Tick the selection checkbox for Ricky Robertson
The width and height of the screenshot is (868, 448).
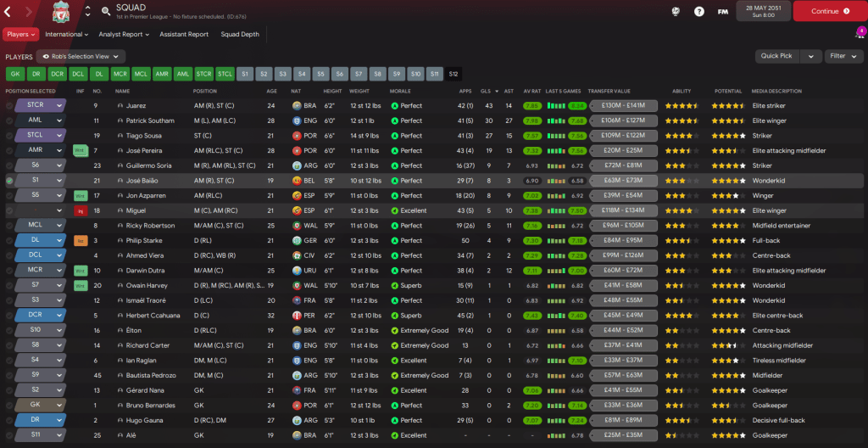[x=9, y=226]
